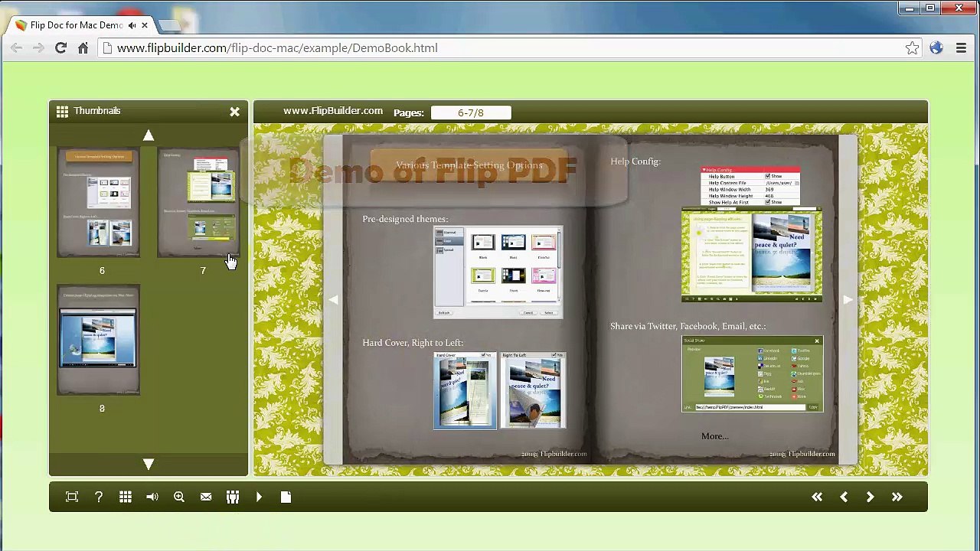Click the Thumbnails panel grid icon
Image resolution: width=980 pixels, height=551 pixels.
(62, 111)
